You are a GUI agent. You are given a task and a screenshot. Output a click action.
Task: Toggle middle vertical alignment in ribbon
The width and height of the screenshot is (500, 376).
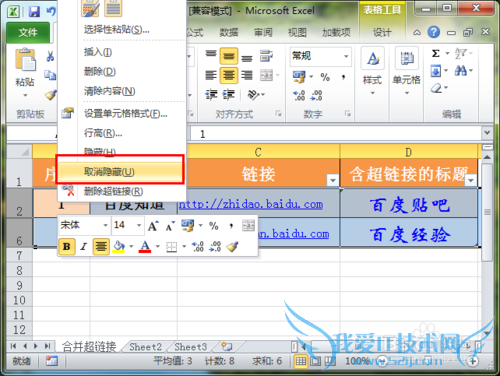click(229, 56)
